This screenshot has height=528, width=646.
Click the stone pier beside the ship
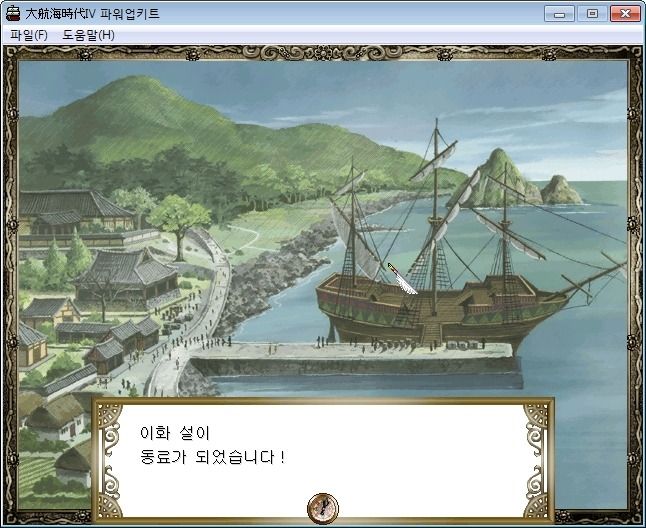[354, 358]
